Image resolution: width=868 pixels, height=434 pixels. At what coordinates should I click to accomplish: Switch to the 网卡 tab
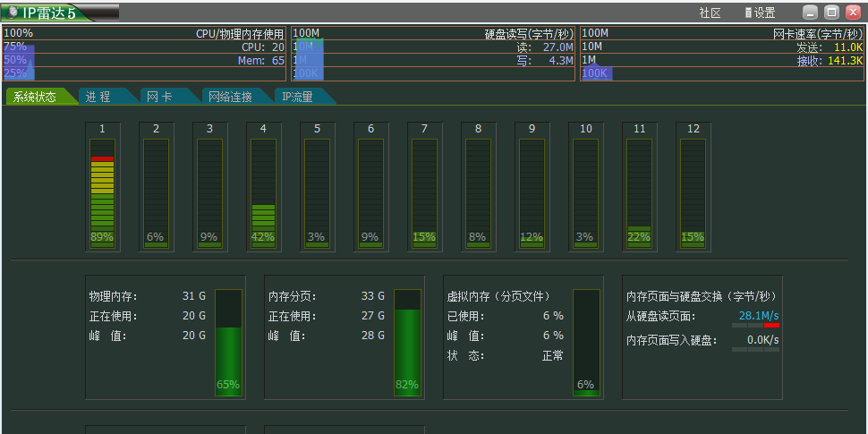(158, 97)
